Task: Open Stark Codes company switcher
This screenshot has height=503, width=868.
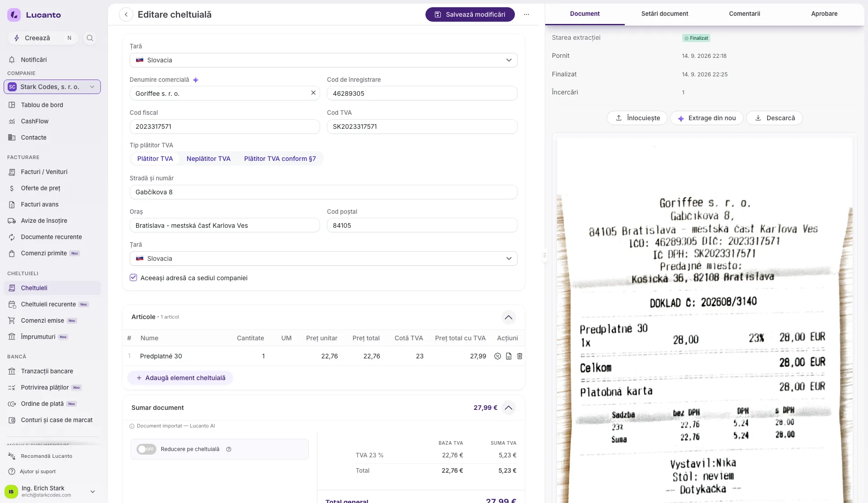Action: pyautogui.click(x=52, y=87)
